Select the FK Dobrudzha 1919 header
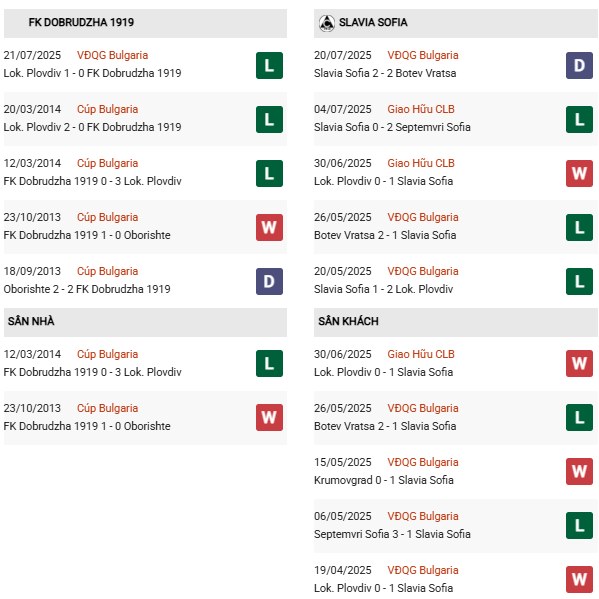The width and height of the screenshot is (599, 599). tap(145, 23)
